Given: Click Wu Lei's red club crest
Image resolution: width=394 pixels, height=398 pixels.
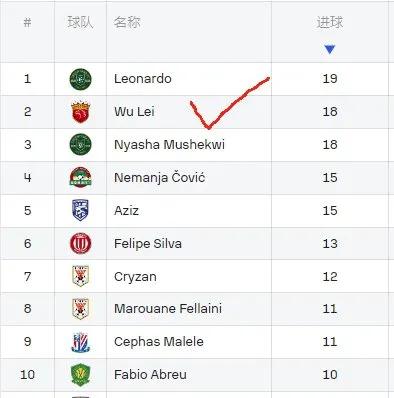Looking at the screenshot, I should [x=81, y=112].
